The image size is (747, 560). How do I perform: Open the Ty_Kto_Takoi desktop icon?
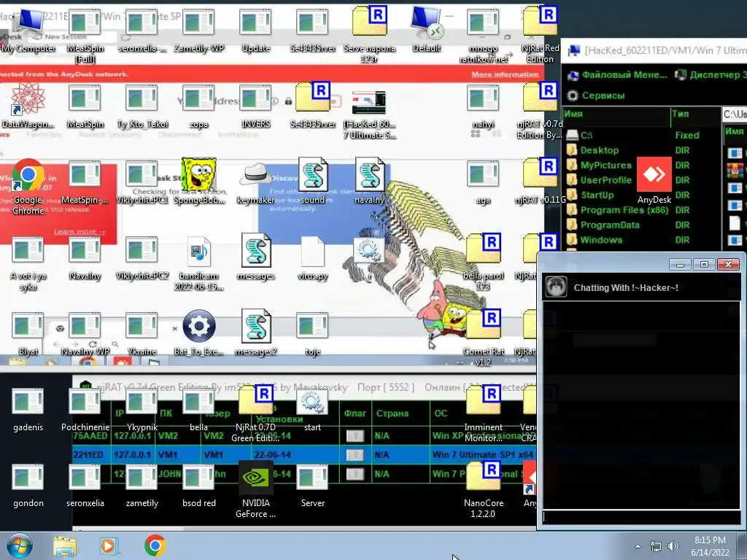click(142, 106)
